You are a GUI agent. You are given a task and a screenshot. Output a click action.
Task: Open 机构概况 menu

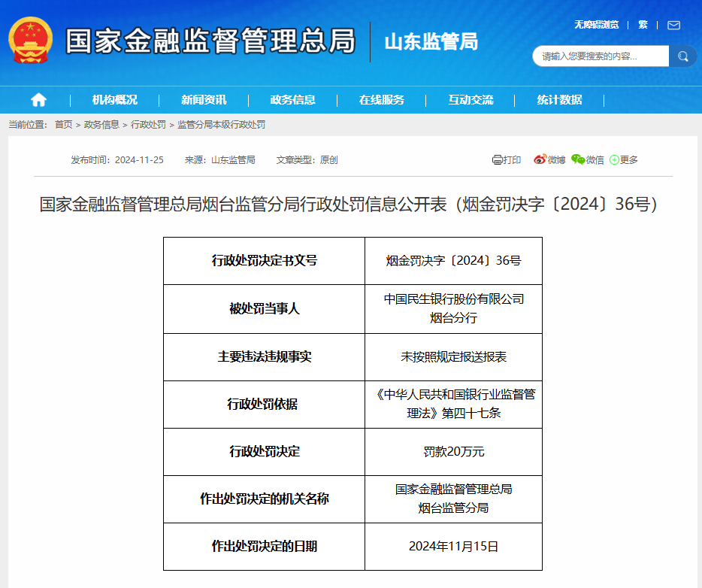(114, 100)
